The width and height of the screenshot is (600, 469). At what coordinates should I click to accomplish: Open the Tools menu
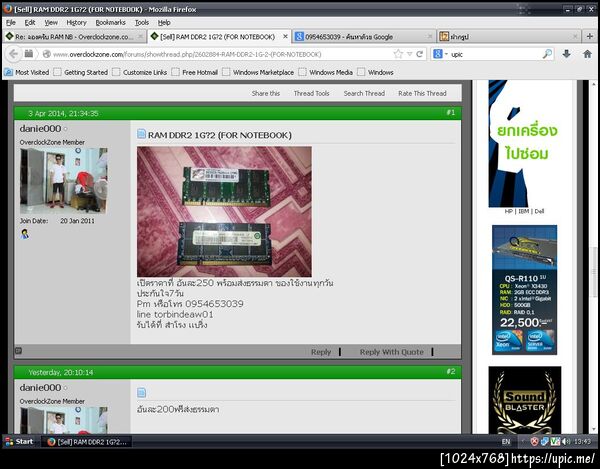click(142, 23)
